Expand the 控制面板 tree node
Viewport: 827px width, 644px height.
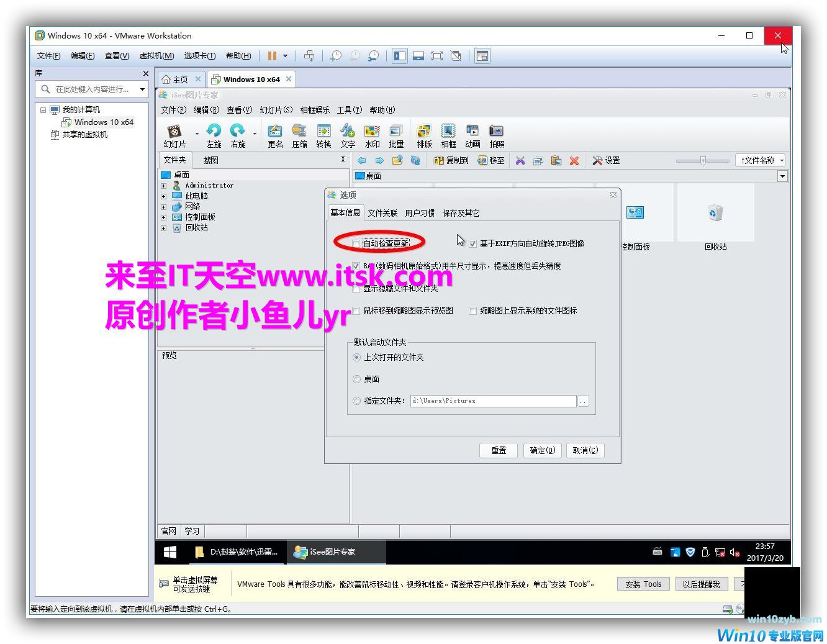pyautogui.click(x=164, y=217)
